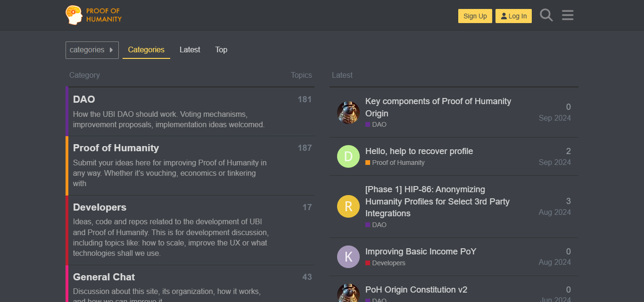
Task: Open avatar beside PoH Origin Constitution v2
Action: pos(348,293)
